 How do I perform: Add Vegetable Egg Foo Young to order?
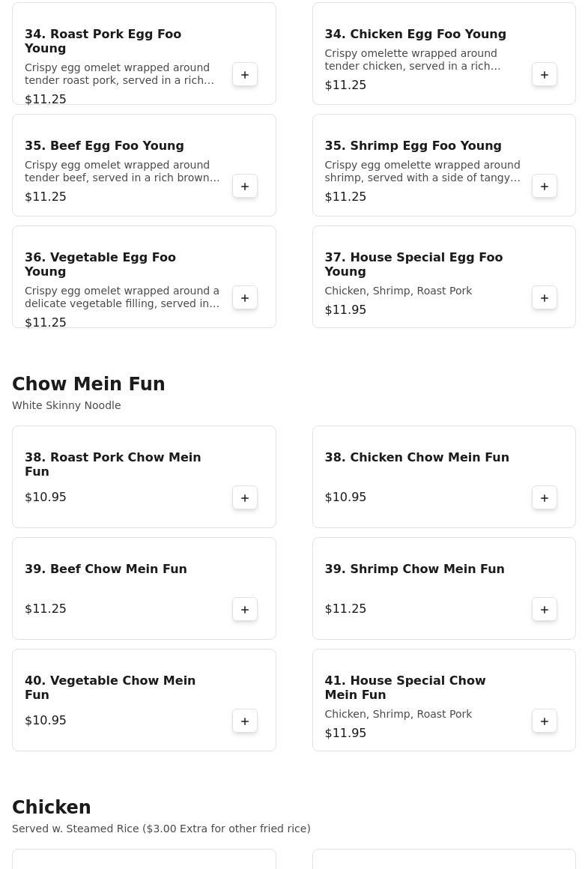pyautogui.click(x=245, y=298)
